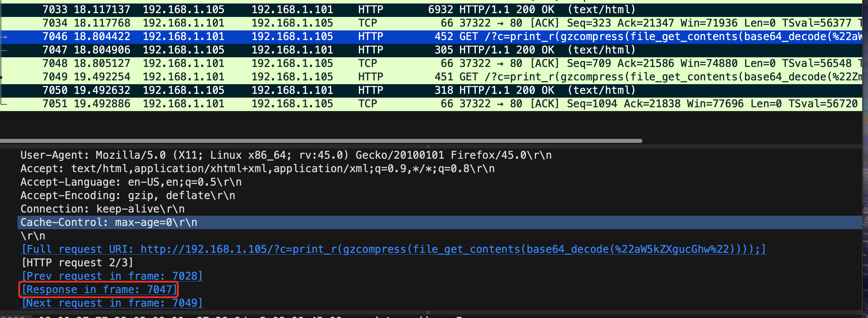Select the Cache-Control max-age header line
Image resolution: width=868 pixels, height=318 pixels.
tap(109, 223)
